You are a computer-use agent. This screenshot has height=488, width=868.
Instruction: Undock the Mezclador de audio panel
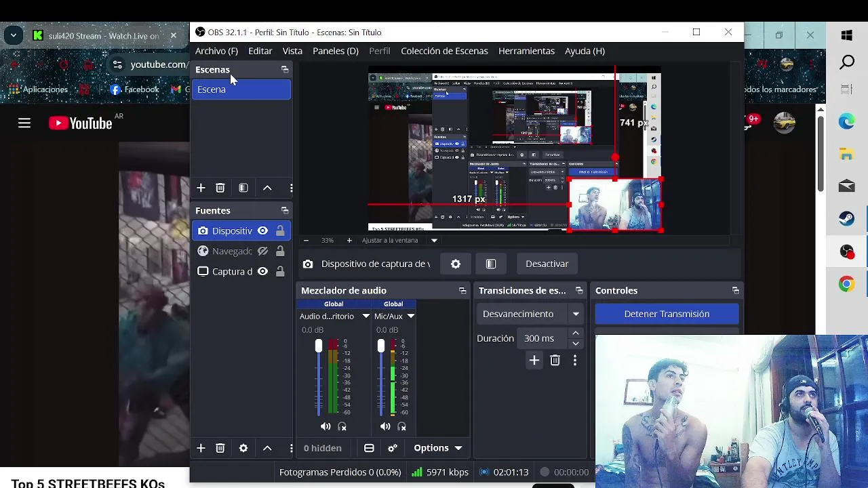point(462,291)
